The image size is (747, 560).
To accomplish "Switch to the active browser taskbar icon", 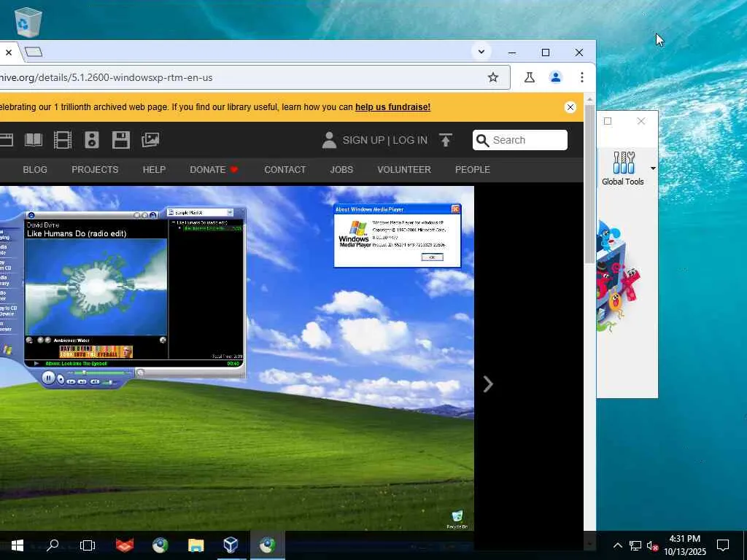I will (267, 545).
